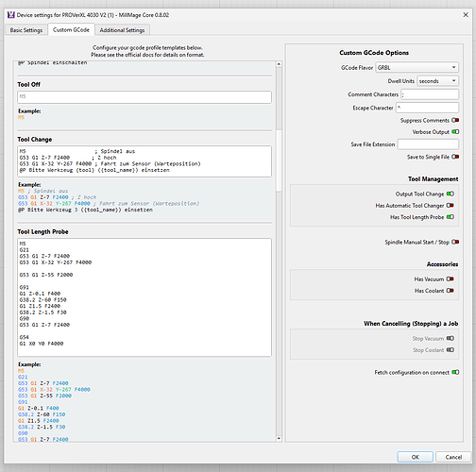Click the Tool Management section label
The height and width of the screenshot is (472, 476).
[433, 178]
